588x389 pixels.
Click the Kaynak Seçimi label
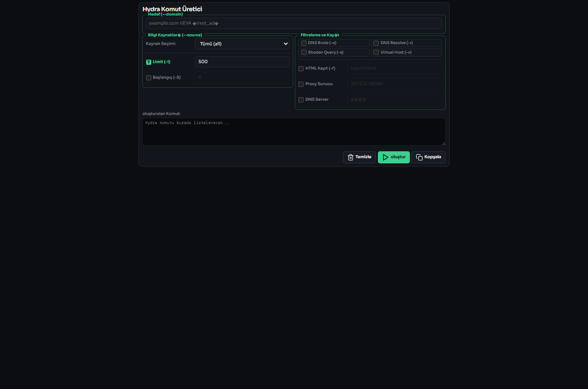[161, 44]
